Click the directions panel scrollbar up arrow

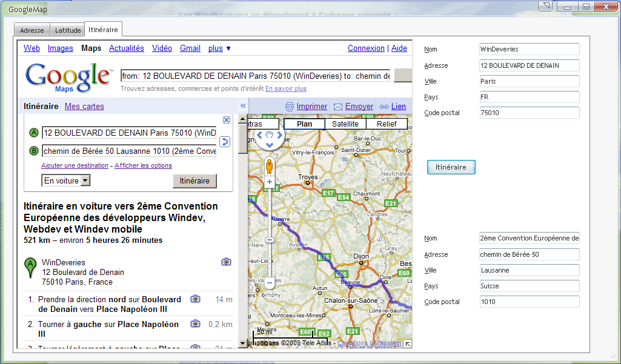point(243,119)
